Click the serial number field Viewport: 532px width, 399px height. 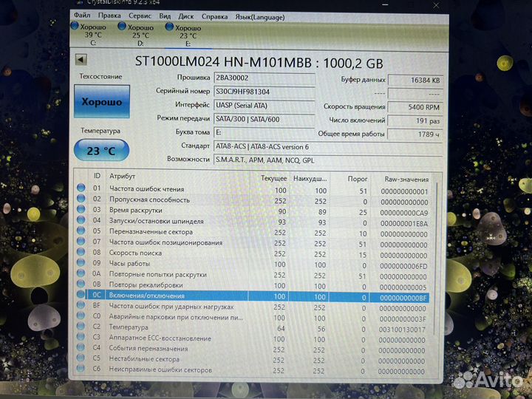[x=263, y=91]
